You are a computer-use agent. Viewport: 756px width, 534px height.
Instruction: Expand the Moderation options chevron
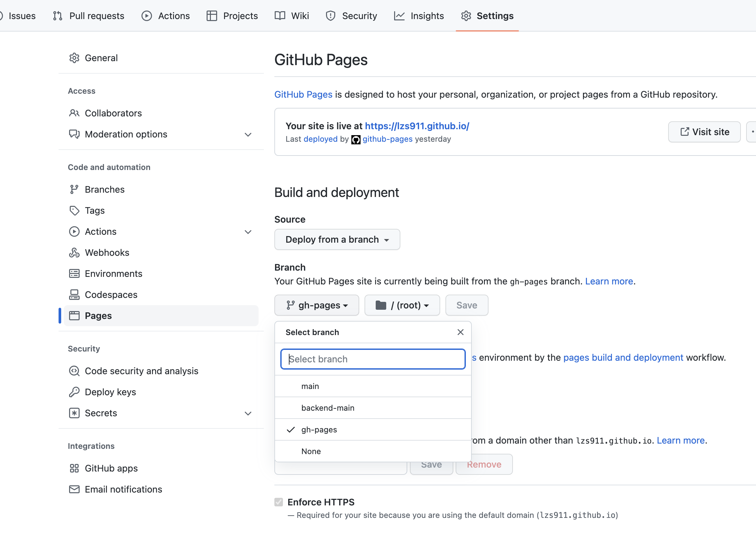(248, 134)
